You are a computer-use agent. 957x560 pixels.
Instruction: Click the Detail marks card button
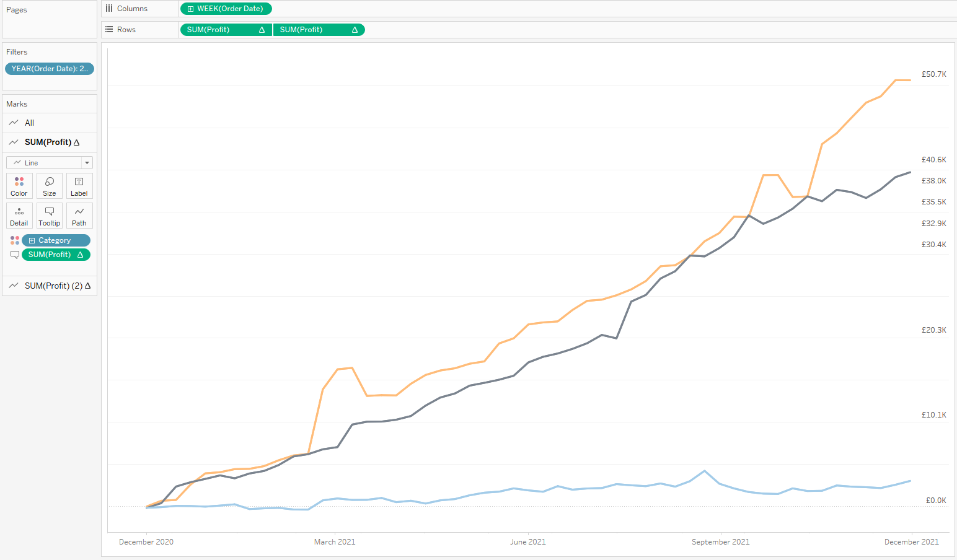19,216
